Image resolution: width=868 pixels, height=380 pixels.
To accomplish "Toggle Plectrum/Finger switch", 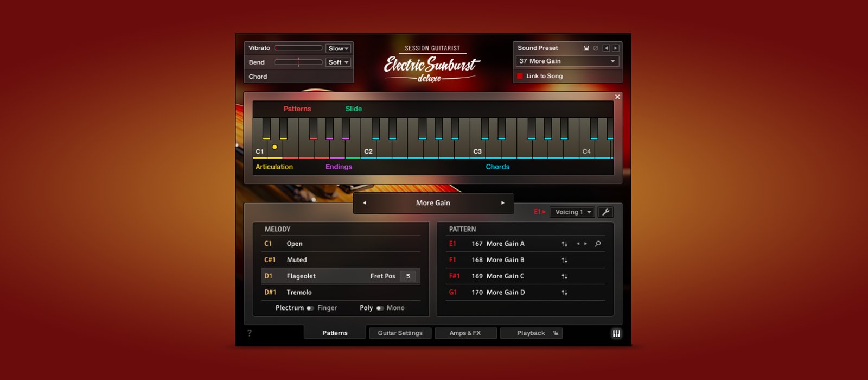I will coord(310,308).
